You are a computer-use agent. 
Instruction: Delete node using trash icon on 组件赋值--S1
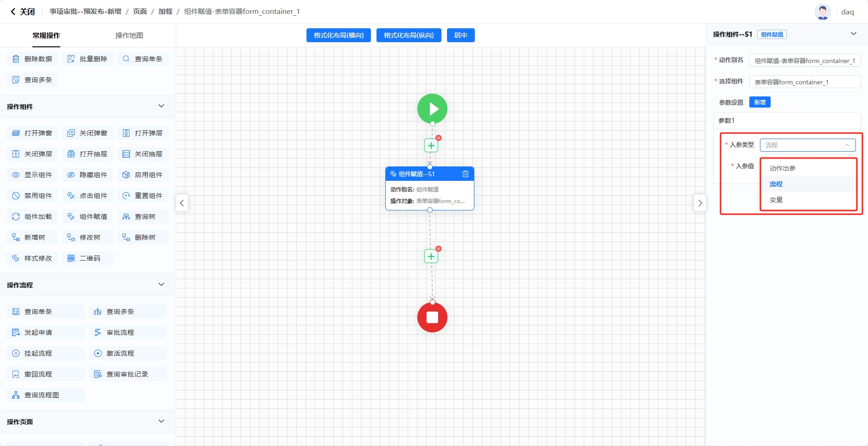[x=466, y=174]
